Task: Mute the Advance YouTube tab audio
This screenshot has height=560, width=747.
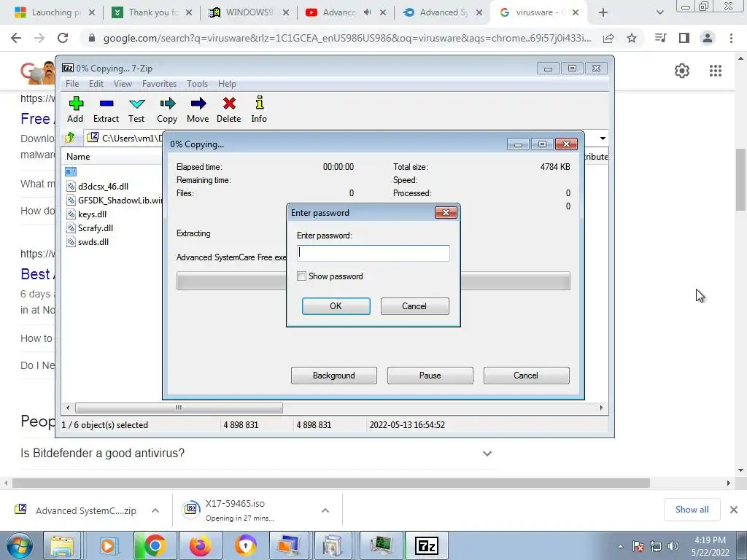Action: coord(368,12)
